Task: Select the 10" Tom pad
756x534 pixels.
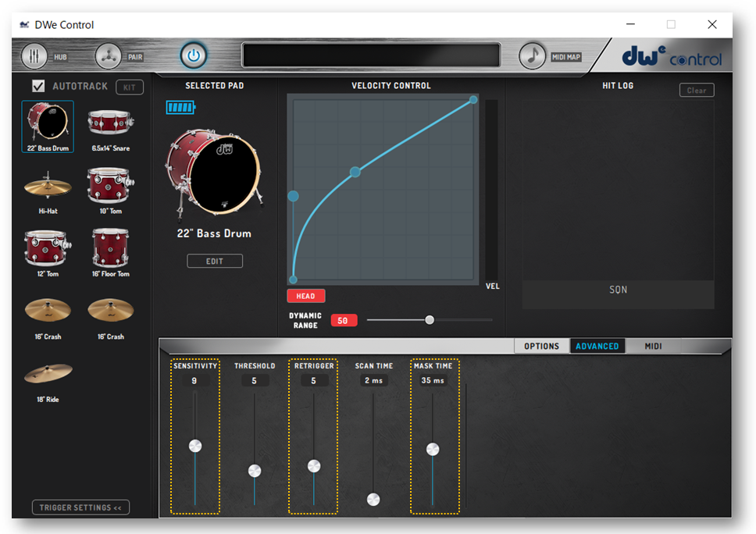Action: click(110, 190)
